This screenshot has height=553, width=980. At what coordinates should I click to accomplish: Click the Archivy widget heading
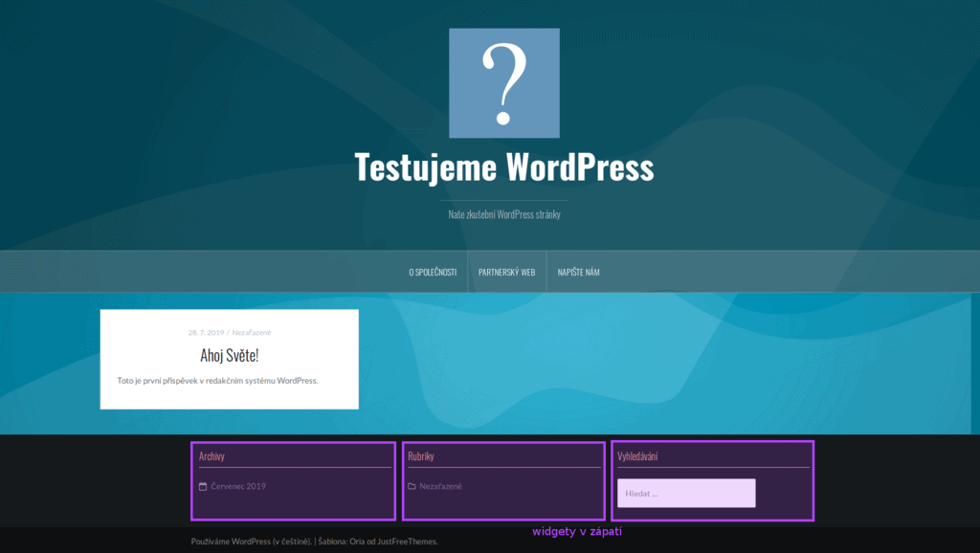coord(212,456)
